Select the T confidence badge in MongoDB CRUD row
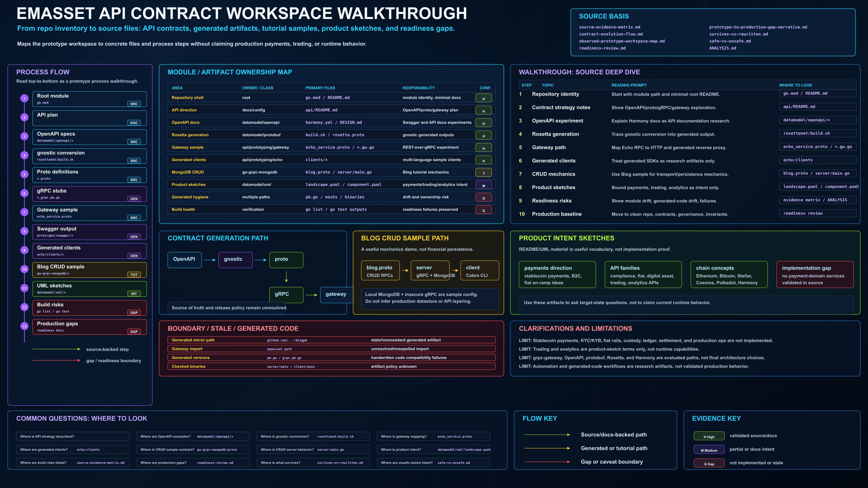The image size is (868, 488). pyautogui.click(x=484, y=172)
